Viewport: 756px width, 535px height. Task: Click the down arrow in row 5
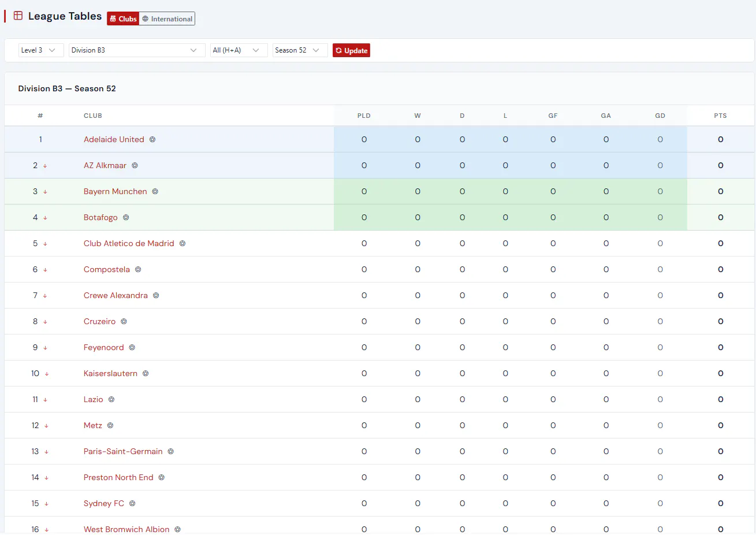tap(45, 244)
